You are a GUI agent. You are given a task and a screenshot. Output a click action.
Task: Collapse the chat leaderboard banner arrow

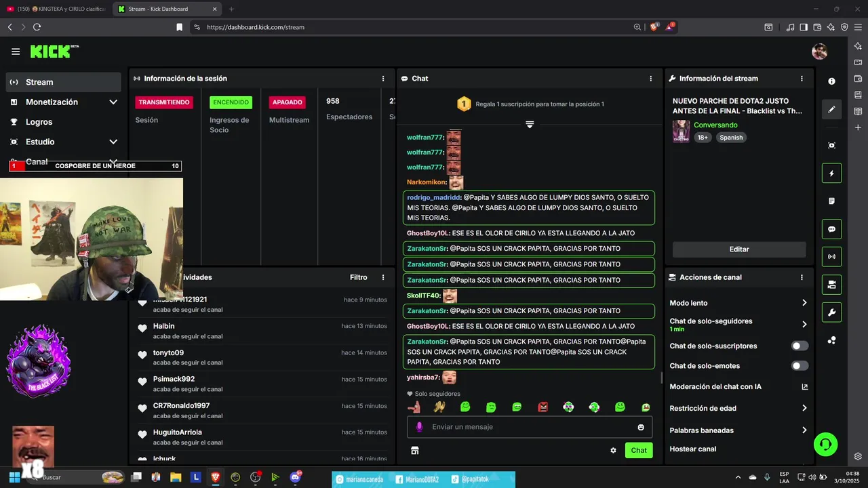pyautogui.click(x=530, y=125)
